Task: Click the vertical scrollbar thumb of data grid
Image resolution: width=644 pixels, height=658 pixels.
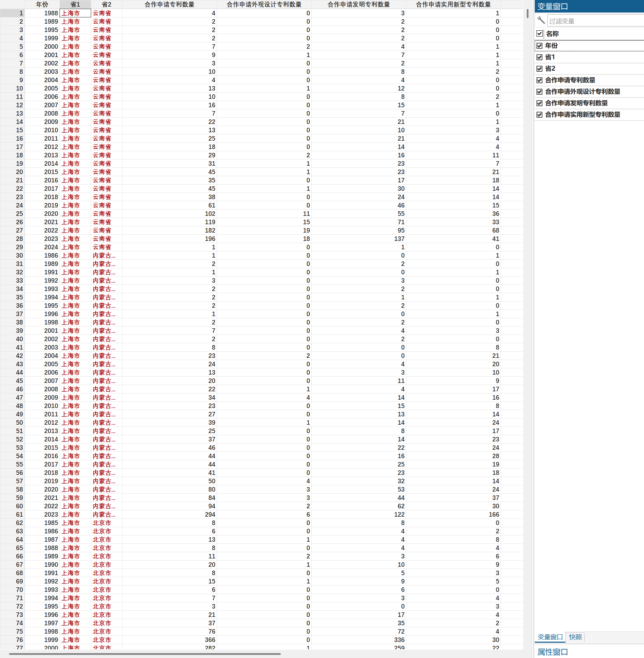Action: (x=527, y=14)
